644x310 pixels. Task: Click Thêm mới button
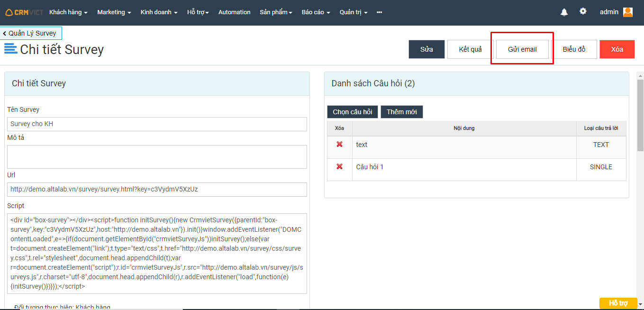pyautogui.click(x=402, y=112)
